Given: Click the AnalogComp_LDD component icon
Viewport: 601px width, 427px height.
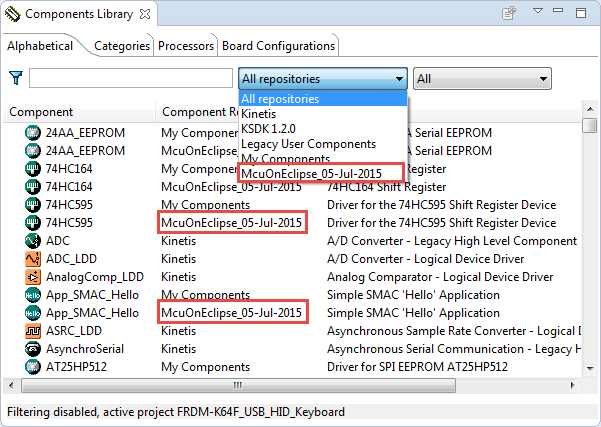Looking at the screenshot, I should coord(32,277).
